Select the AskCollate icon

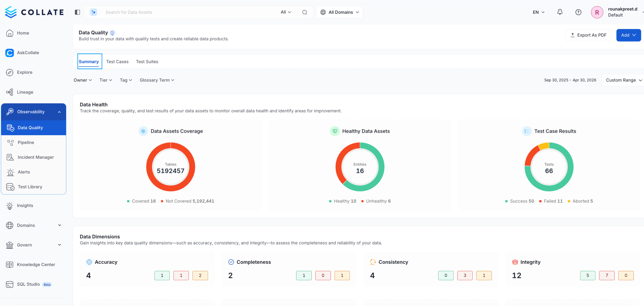click(x=28, y=53)
